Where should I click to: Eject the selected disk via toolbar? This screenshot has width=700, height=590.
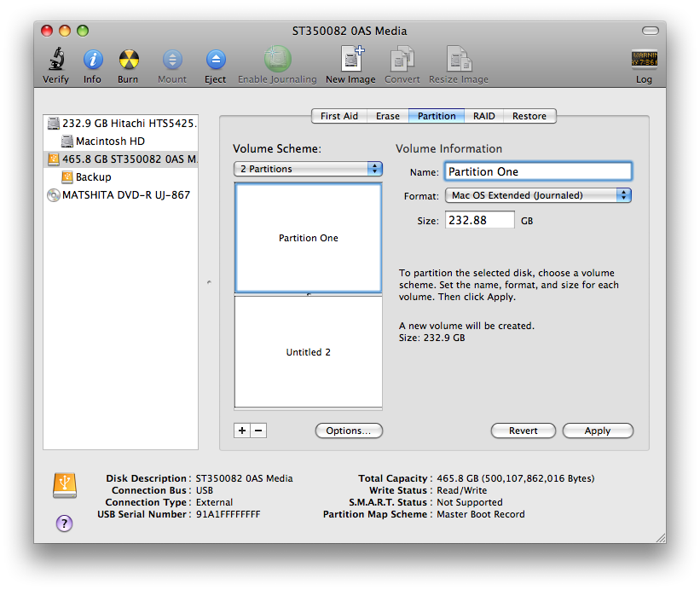(216, 60)
